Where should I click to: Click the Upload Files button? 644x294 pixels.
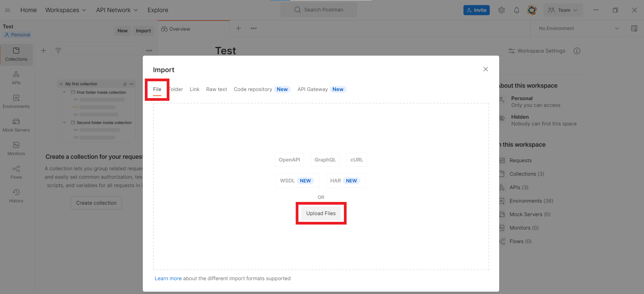[321, 213]
